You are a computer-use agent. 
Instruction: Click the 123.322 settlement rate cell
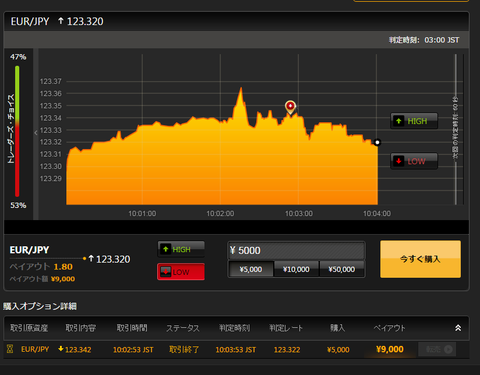pos(287,349)
